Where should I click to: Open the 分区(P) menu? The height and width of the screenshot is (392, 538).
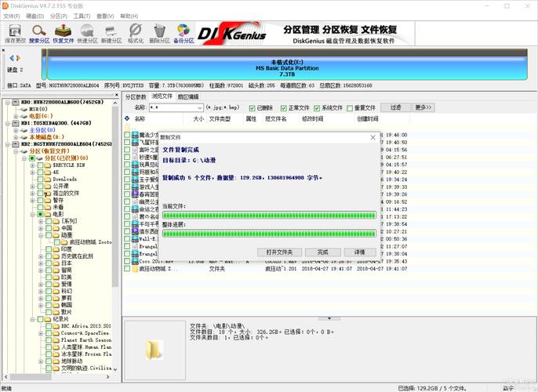click(59, 16)
